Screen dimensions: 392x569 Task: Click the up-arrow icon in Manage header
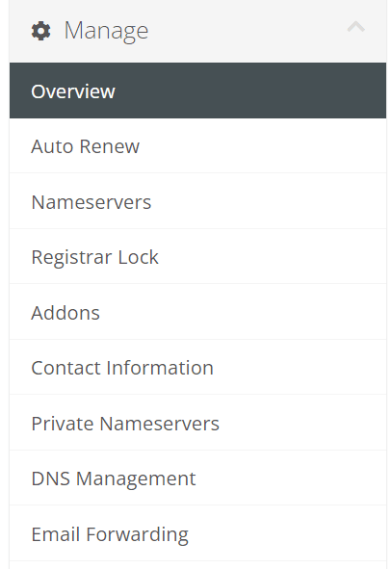[355, 27]
